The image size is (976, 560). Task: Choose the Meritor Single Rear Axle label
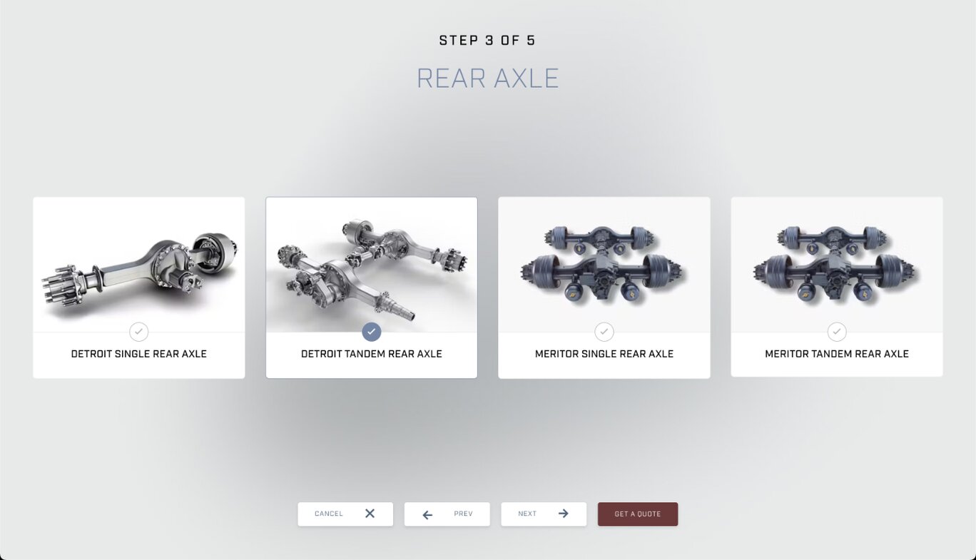604,354
